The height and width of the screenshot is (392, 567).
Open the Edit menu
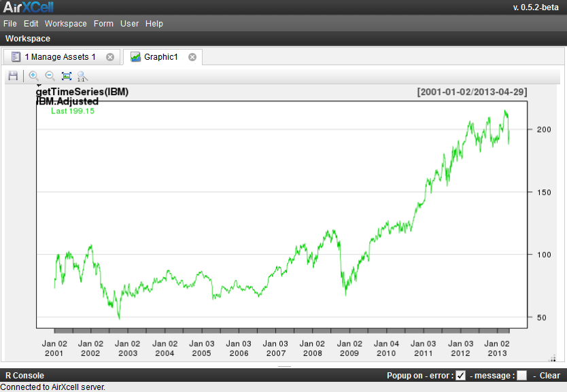[x=31, y=24]
